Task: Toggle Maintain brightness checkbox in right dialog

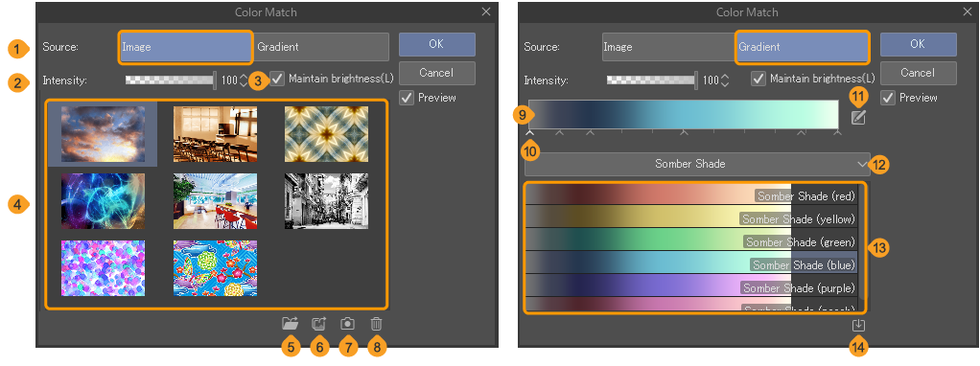Action: [x=758, y=79]
